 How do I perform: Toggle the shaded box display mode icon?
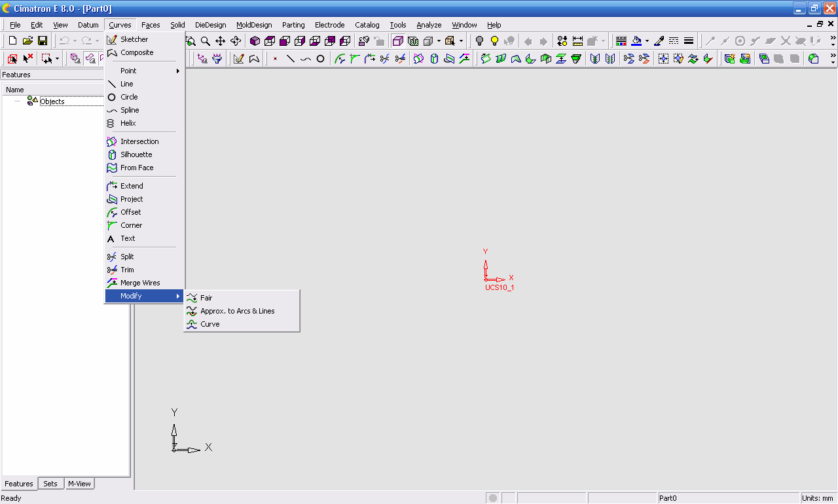click(x=397, y=41)
